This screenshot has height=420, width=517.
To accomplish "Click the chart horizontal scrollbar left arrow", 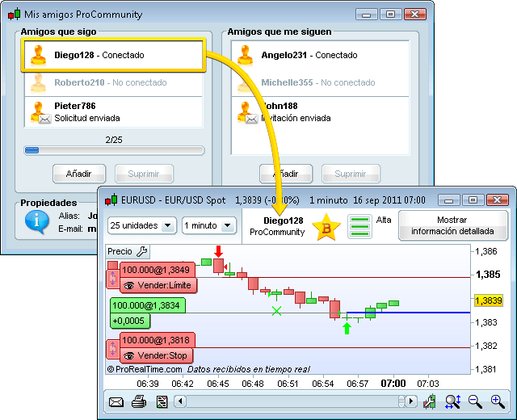I will tap(180, 401).
